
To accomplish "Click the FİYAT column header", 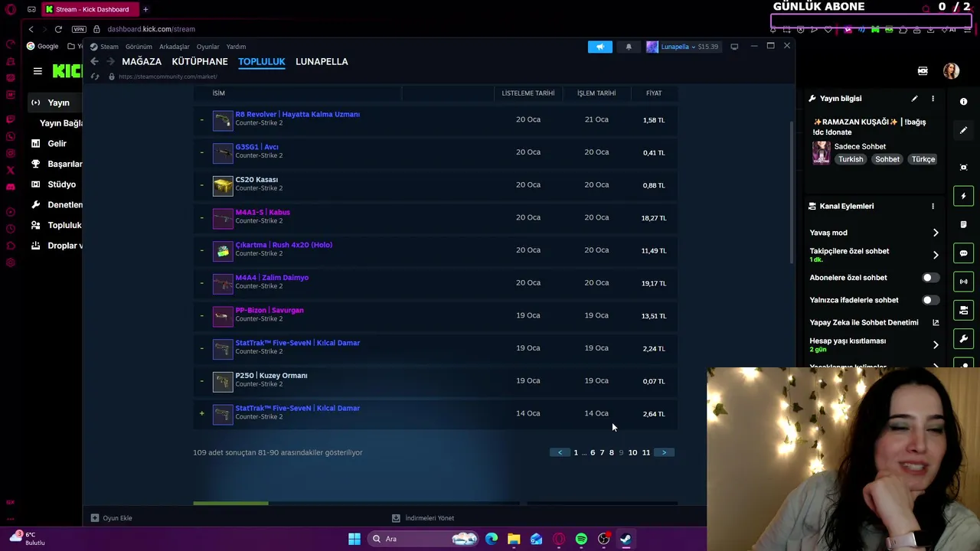I will click(x=654, y=93).
